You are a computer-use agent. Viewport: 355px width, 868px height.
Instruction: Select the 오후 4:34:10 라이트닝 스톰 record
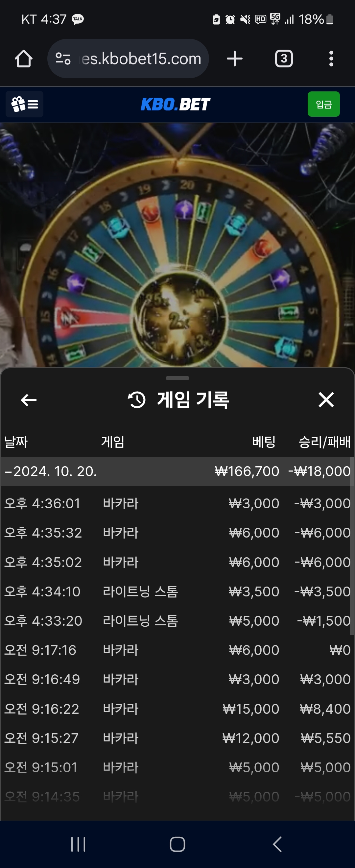[177, 591]
